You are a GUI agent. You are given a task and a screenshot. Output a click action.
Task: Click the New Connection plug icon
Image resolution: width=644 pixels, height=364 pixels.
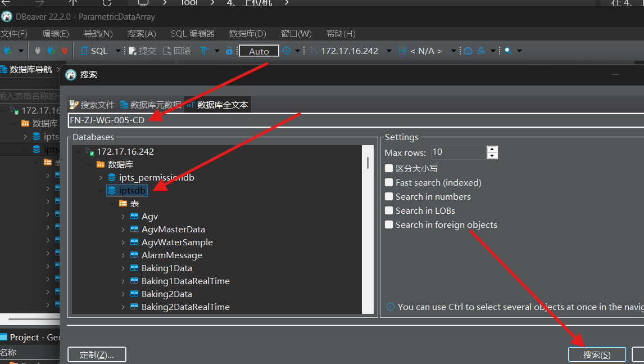coord(7,51)
